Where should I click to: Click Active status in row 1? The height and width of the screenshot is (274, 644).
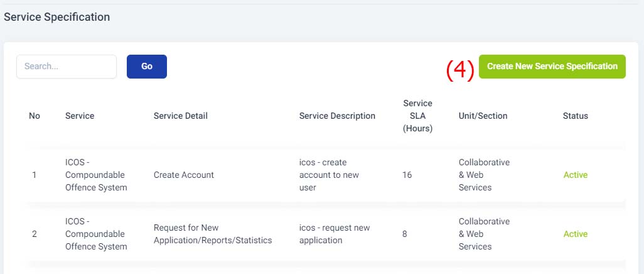576,175
